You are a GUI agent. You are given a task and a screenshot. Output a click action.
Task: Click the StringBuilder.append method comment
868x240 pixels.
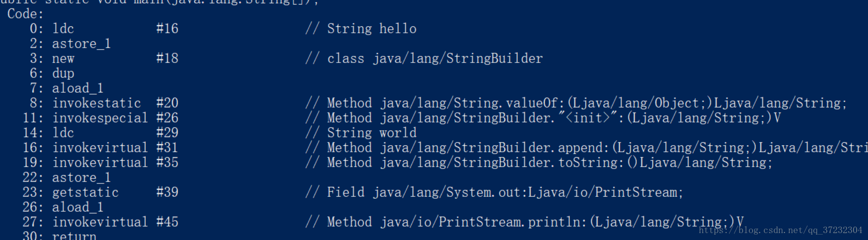click(587, 148)
